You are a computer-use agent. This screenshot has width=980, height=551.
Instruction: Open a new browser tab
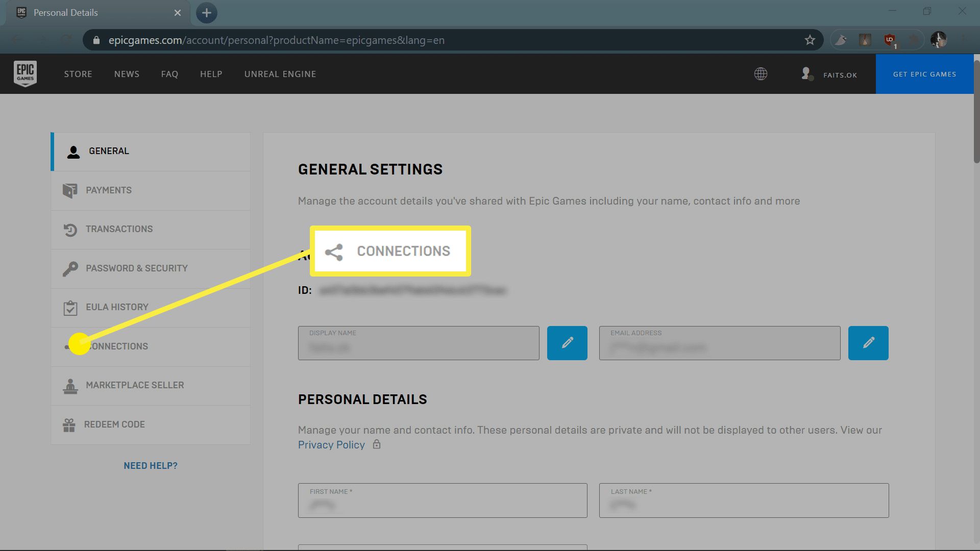[x=206, y=13]
